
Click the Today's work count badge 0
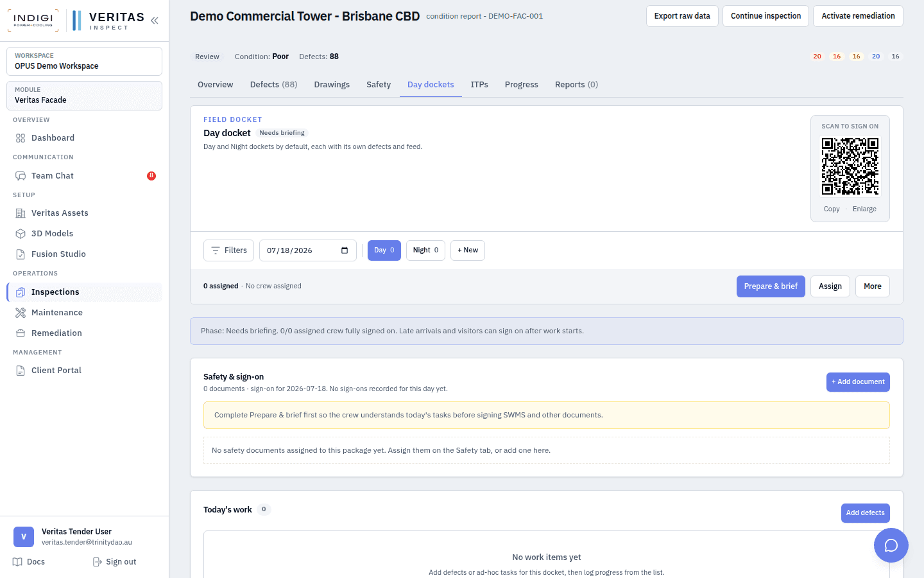tap(264, 510)
